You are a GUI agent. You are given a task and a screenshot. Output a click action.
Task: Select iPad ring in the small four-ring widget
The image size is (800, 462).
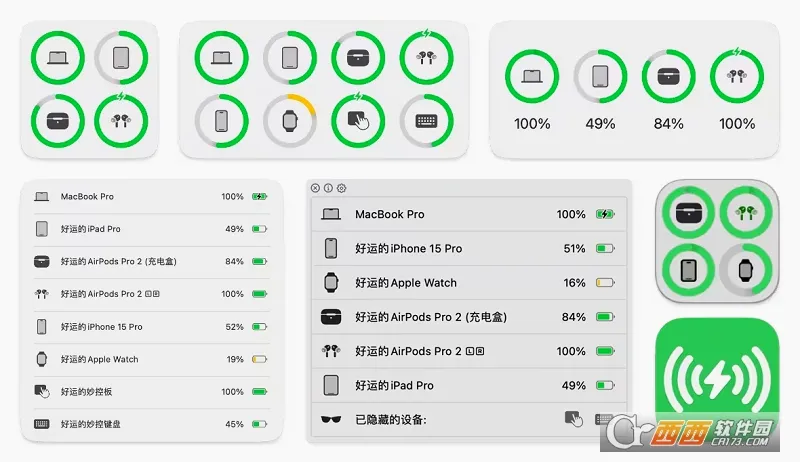121,58
